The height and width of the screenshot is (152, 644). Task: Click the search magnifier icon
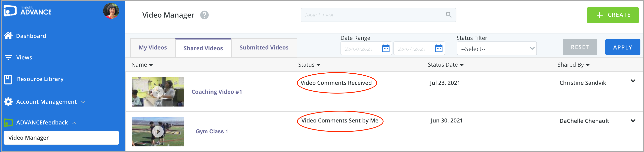[x=448, y=15]
